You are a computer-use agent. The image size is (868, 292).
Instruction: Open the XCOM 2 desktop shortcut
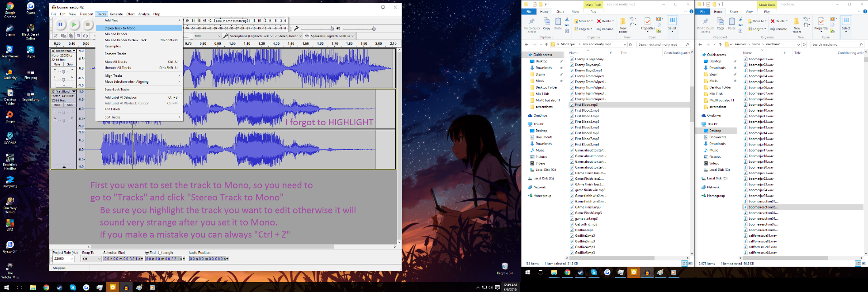click(x=10, y=138)
